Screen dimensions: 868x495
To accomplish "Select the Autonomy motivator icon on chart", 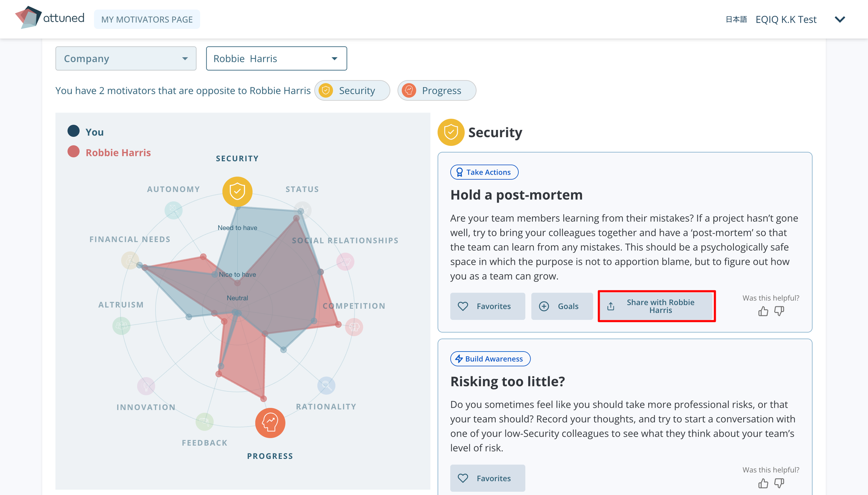I will 173,210.
